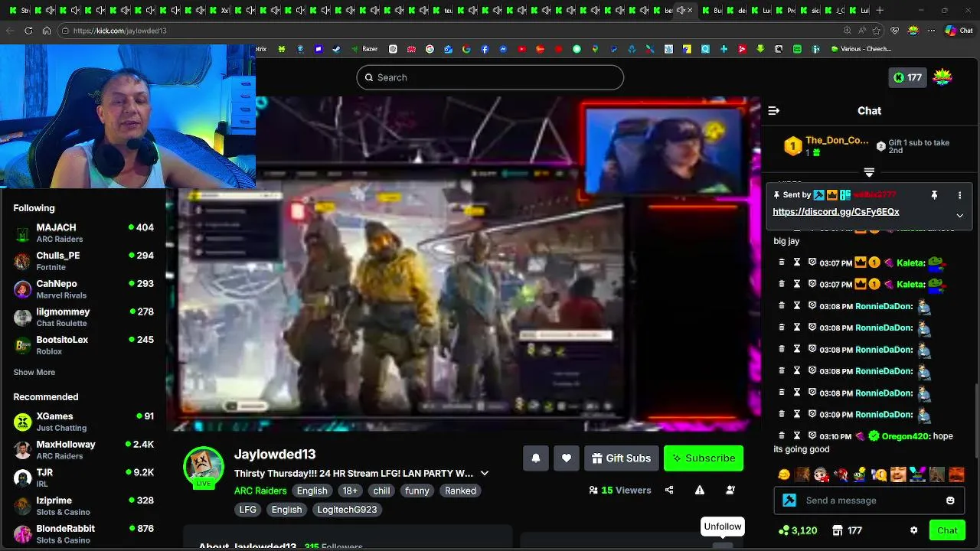Image resolution: width=980 pixels, height=551 pixels.
Task: Timeout Oregon420 using the hourglass icon
Action: 797,436
